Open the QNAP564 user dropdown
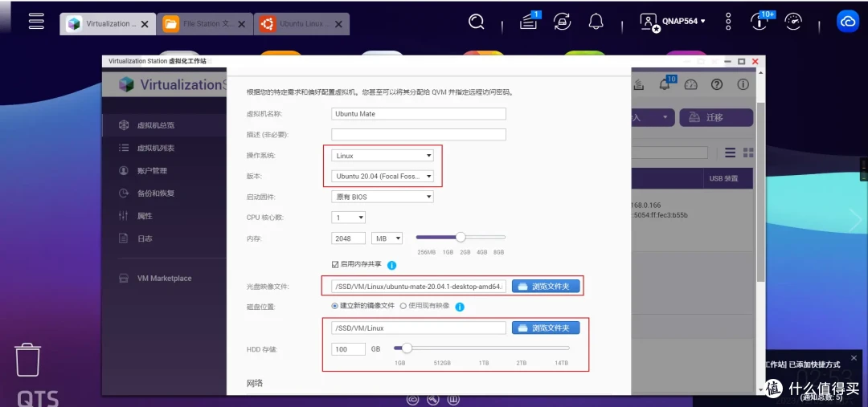The height and width of the screenshot is (407, 868). click(x=684, y=21)
